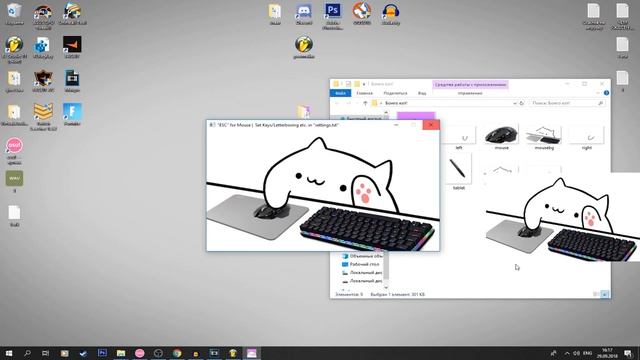This screenshot has height=360, width=640.
Task: Click the Explorer folder search field
Action: (567, 103)
